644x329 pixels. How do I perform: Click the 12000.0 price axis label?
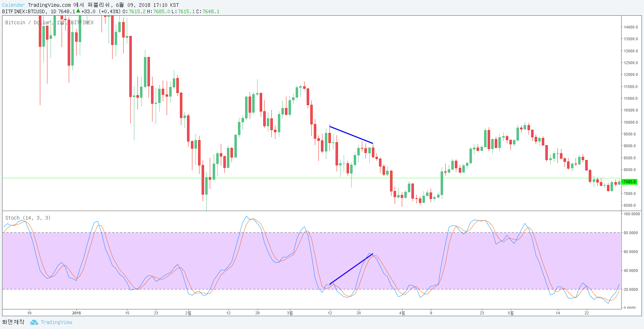click(631, 74)
